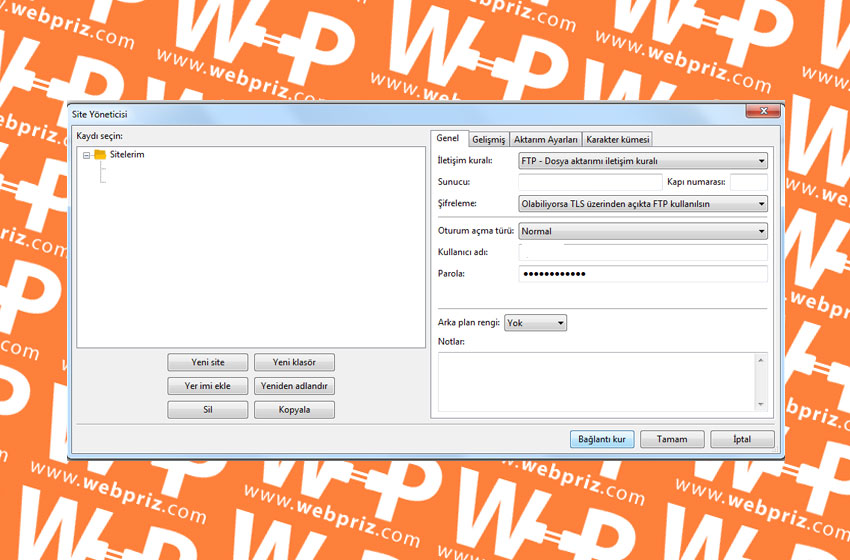Click the Kapı numarası field

pos(749,182)
